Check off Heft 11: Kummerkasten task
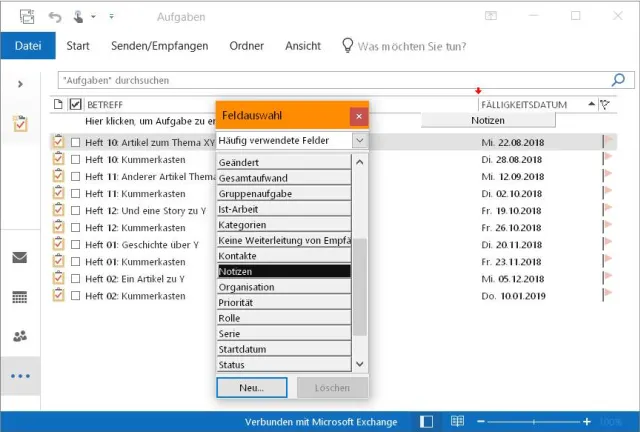 (76, 193)
